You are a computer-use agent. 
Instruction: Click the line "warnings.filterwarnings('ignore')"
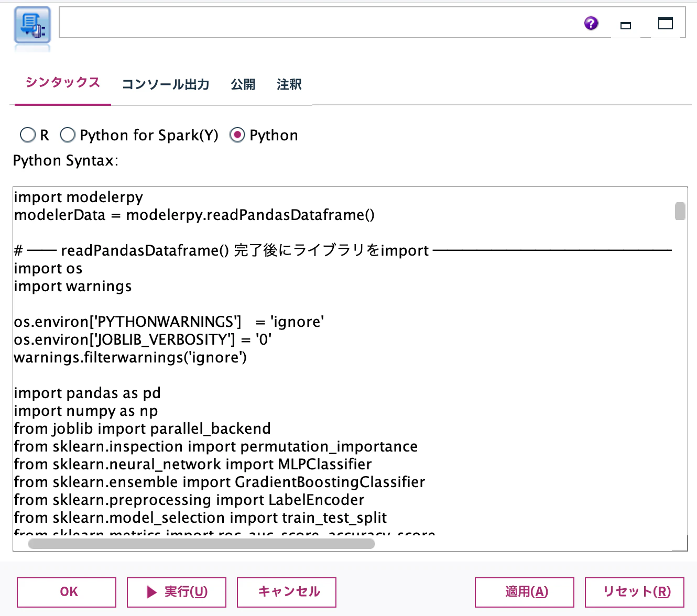[x=130, y=357]
